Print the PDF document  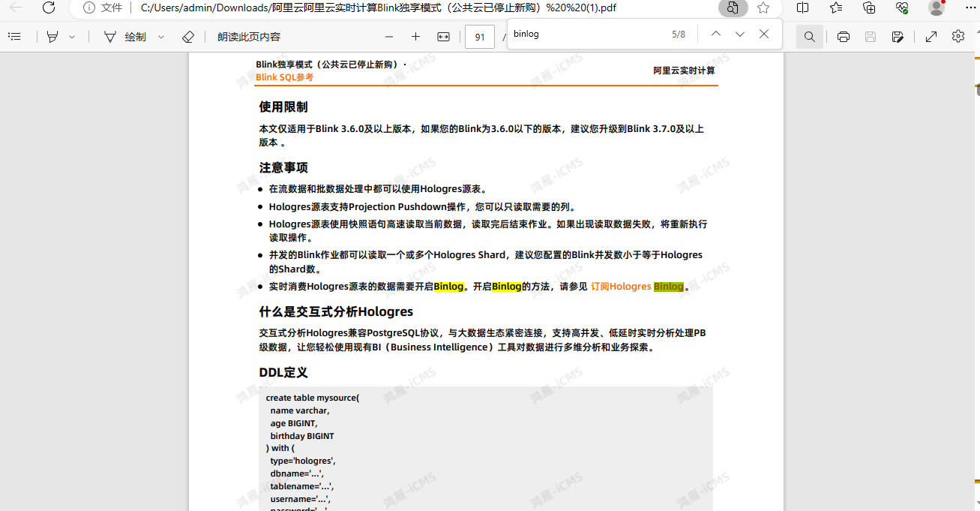pos(844,37)
